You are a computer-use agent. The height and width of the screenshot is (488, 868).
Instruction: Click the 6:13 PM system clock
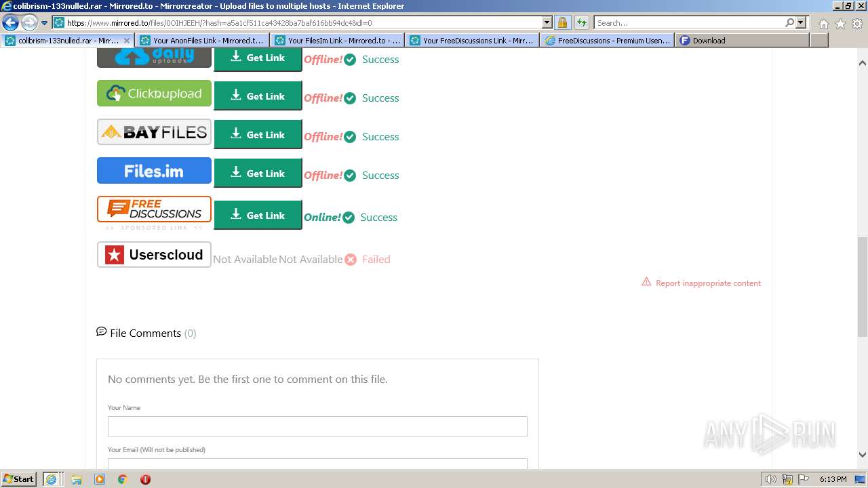833,479
